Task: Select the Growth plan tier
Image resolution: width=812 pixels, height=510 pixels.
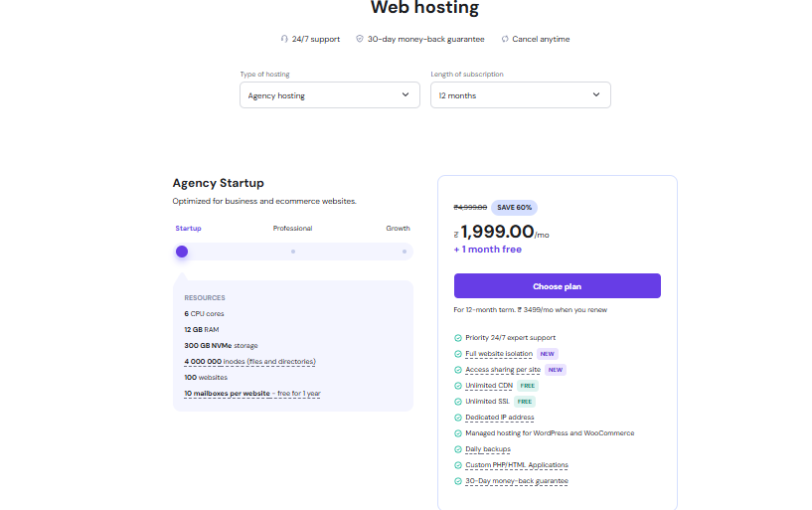Action: point(398,229)
